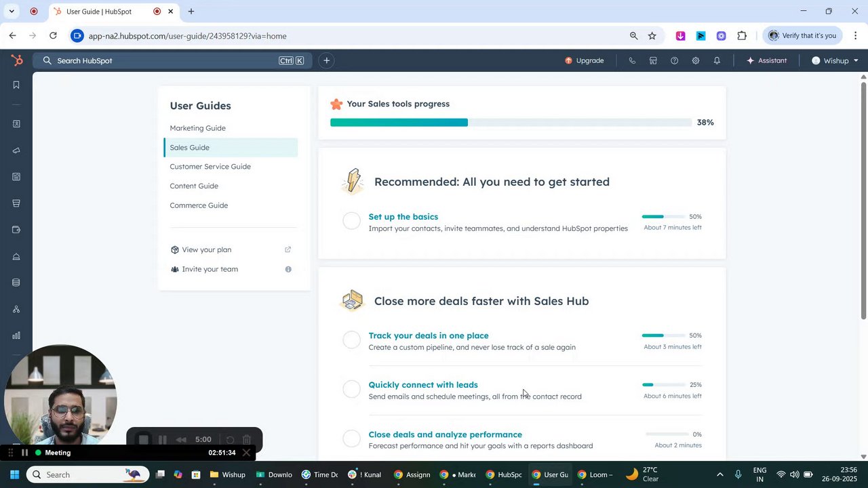Screen dimensions: 868x488
Task: Click the external link icon beside View your plan
Action: pos(288,249)
